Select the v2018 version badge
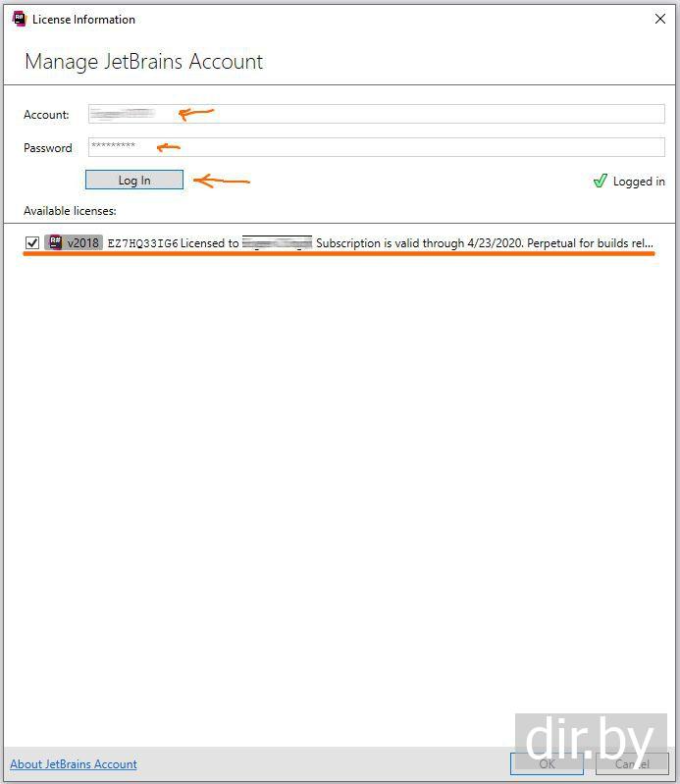 74,242
